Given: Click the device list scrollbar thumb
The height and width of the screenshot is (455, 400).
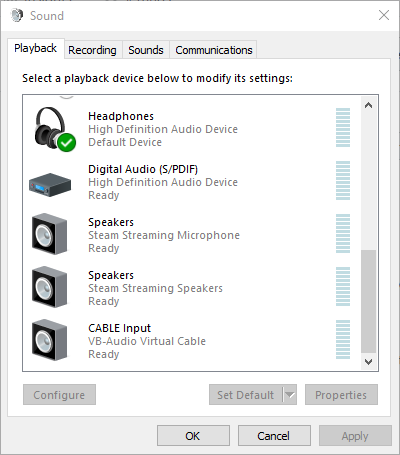Looking at the screenshot, I should pos(368,301).
